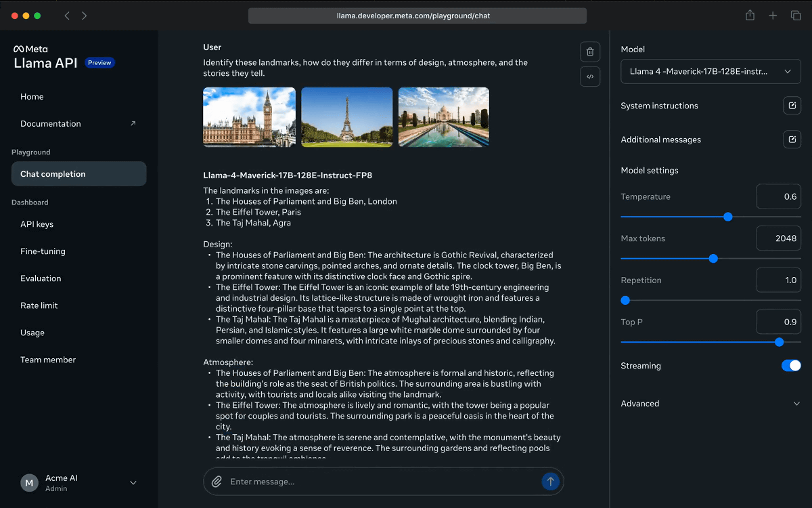Open the Taj Mahal image thumbnail
812x508 pixels.
pos(444,117)
